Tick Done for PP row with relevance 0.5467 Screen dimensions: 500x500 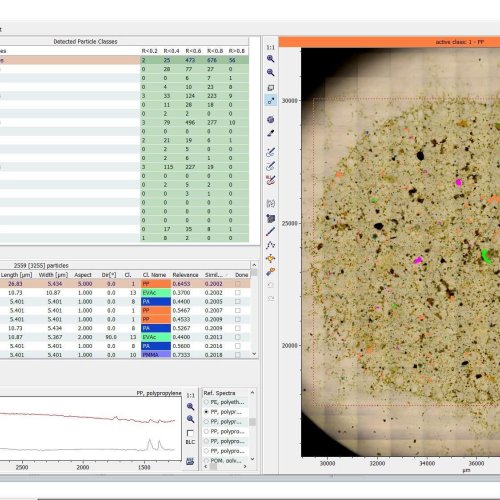click(237, 310)
